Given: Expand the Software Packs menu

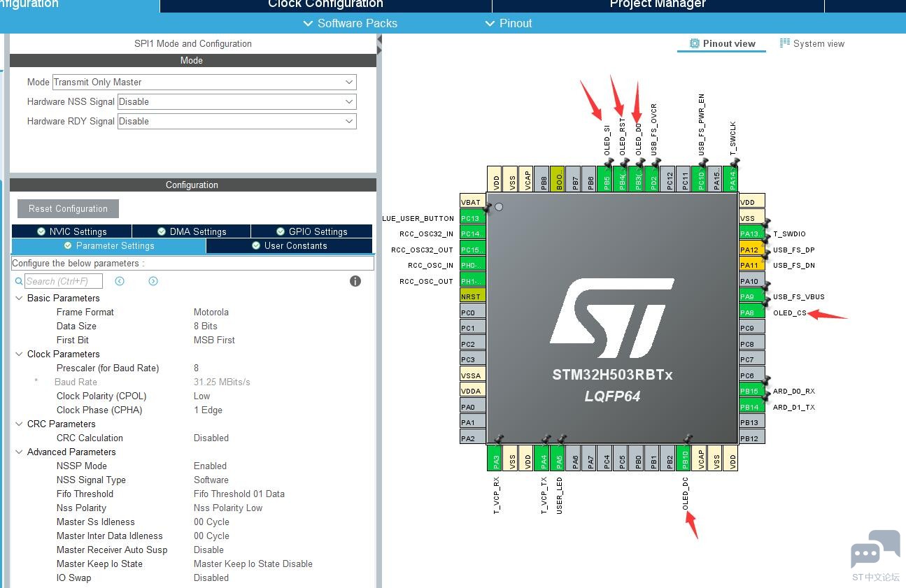Looking at the screenshot, I should [351, 23].
